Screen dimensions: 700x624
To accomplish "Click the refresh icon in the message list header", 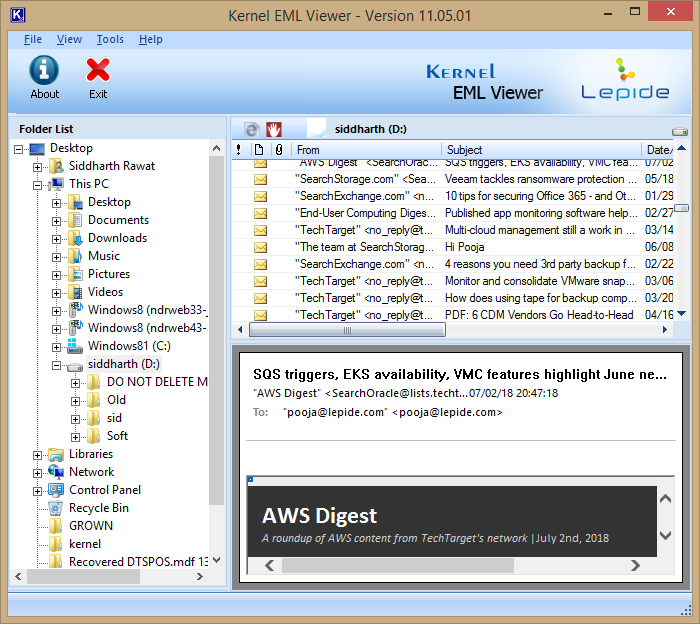I will (252, 129).
